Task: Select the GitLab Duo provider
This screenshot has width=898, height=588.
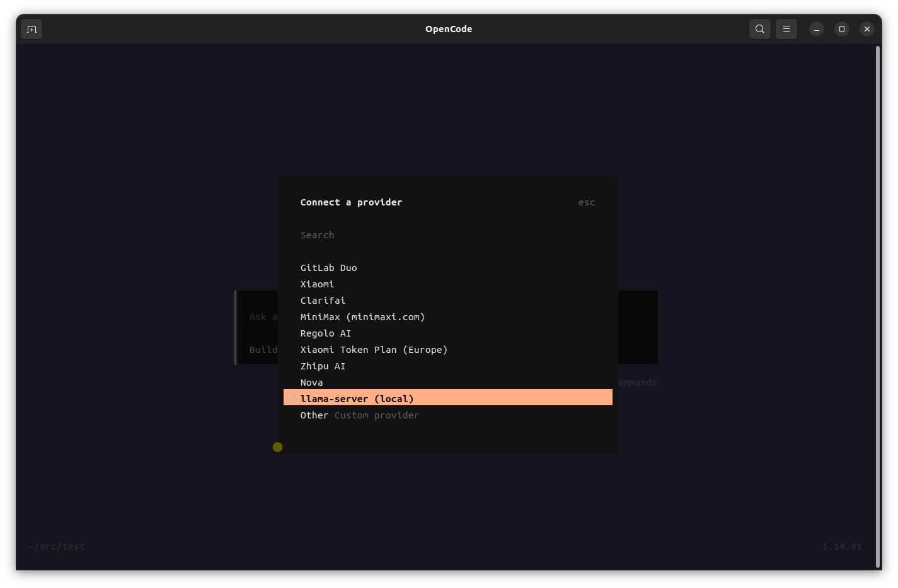Action: pos(447,268)
